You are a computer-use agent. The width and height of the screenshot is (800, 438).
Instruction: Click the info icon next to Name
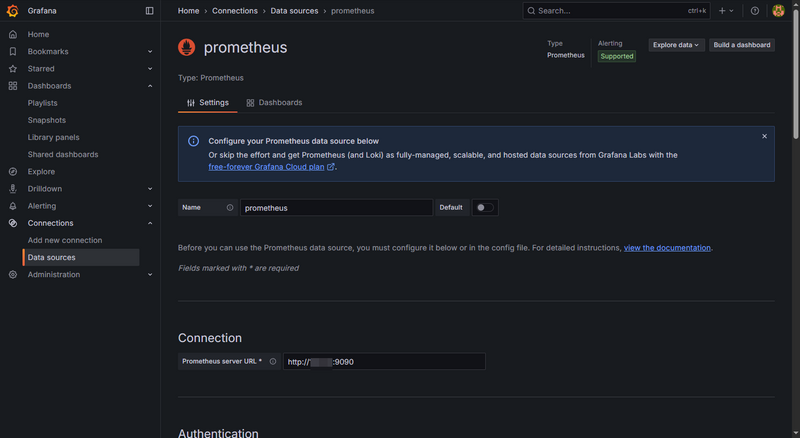[230, 207]
